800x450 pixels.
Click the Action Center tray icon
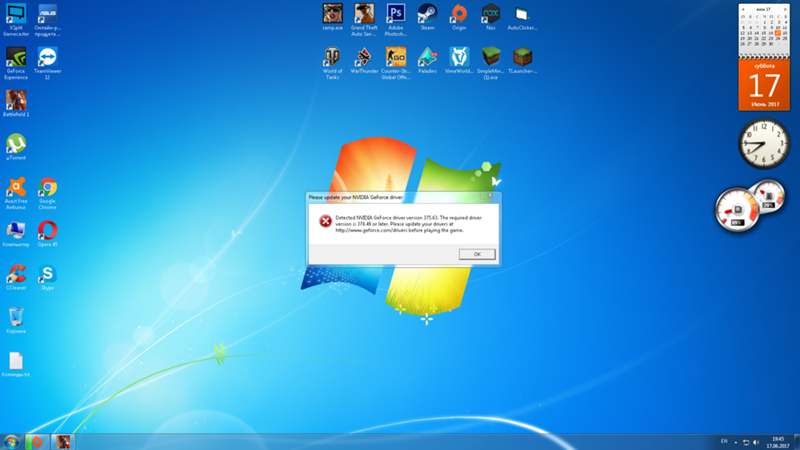(x=746, y=442)
